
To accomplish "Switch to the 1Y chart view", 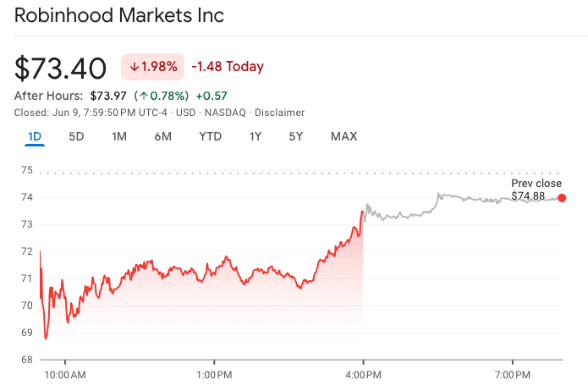I will pos(256,136).
